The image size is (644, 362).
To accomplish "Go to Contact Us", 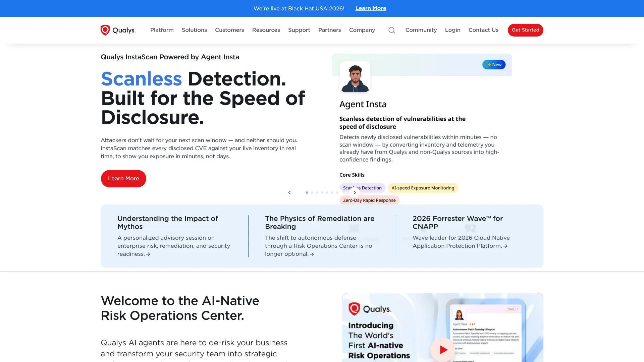I will (483, 30).
